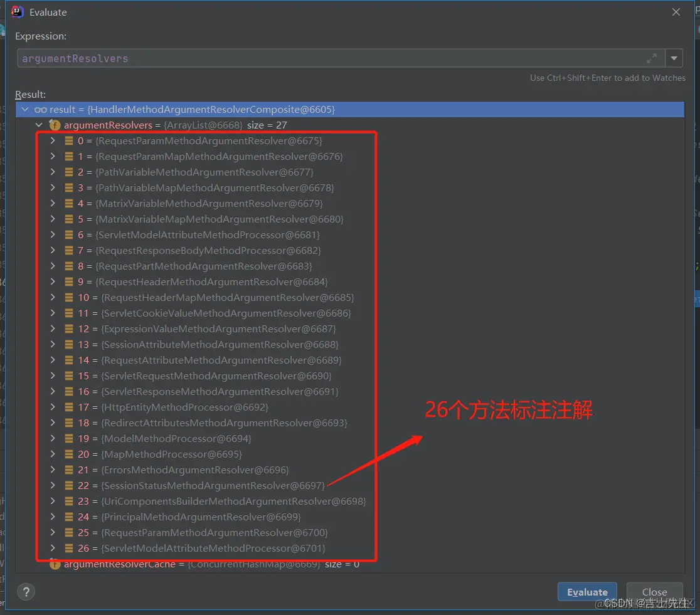This screenshot has height=615, width=700.
Task: Click list icon of element 12 ExpressionValueMethodArgumentResolver
Action: pos(69,329)
